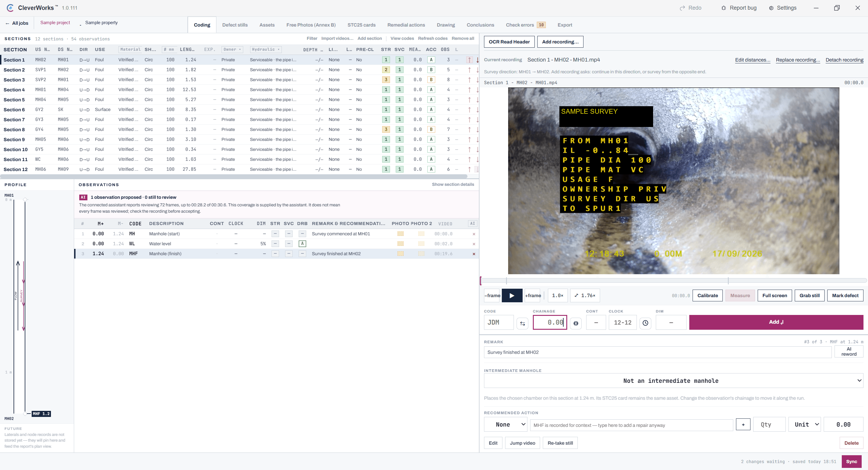Switch to the Defect stills tab

point(235,25)
